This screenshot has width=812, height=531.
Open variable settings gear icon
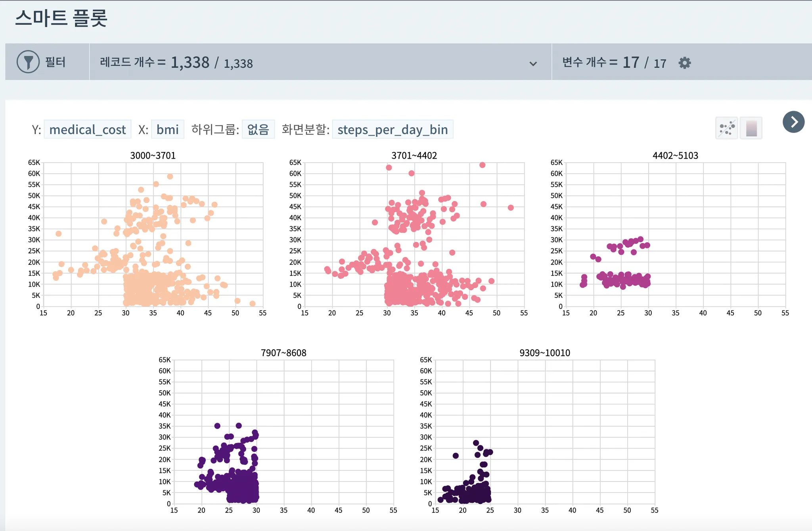click(x=684, y=63)
